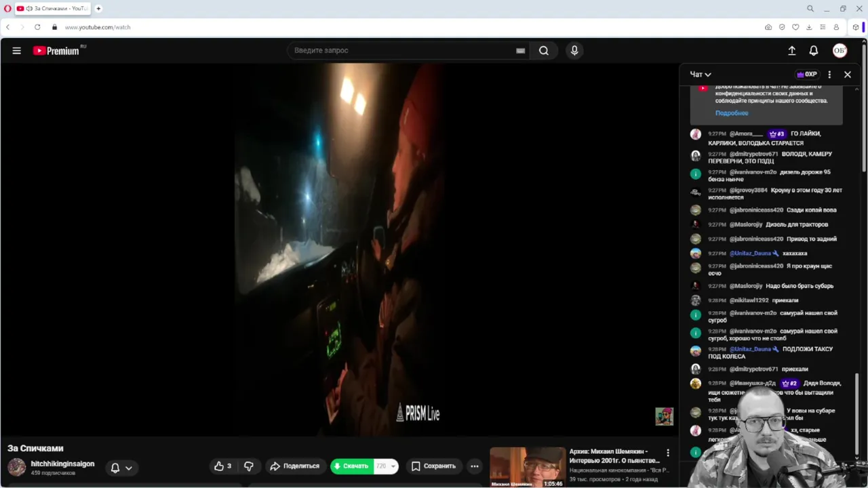The height and width of the screenshot is (488, 868).
Task: Open the upload/create video icon
Action: [x=791, y=51]
